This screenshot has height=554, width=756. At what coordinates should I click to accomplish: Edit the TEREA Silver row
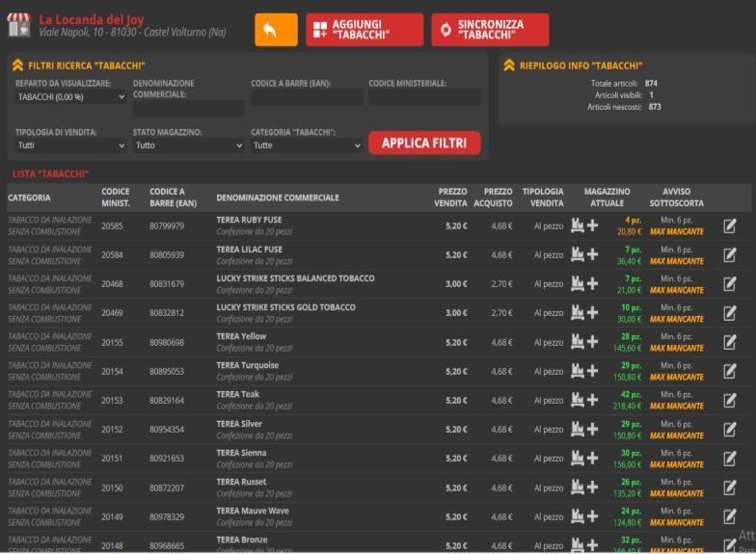tap(729, 430)
